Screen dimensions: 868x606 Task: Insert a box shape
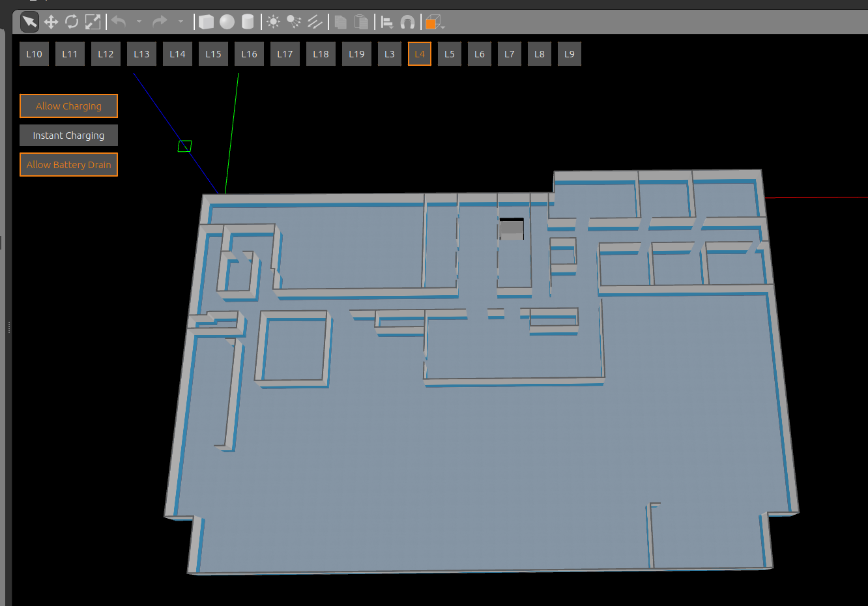206,22
